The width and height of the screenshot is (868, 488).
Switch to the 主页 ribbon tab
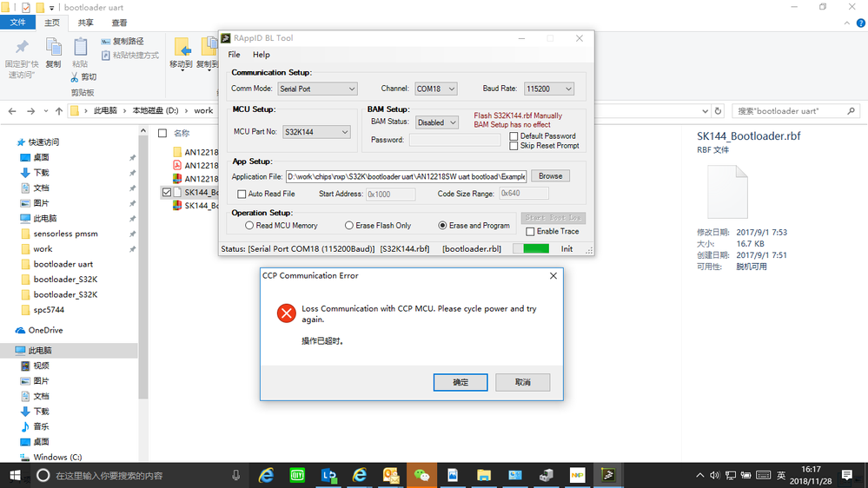[x=52, y=23]
